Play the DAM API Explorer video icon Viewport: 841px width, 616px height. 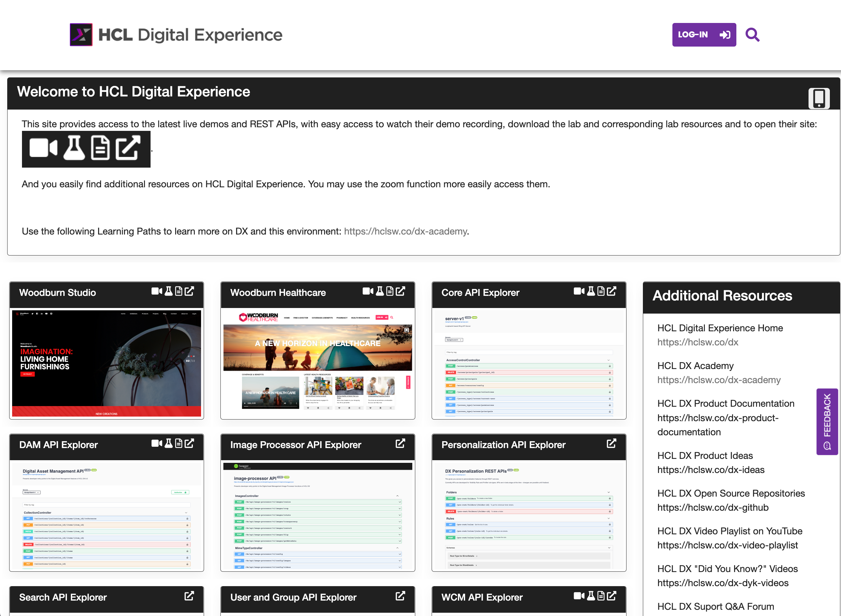156,443
